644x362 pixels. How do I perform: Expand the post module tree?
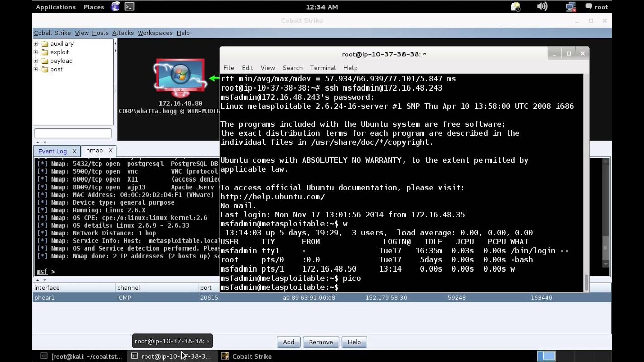point(36,69)
